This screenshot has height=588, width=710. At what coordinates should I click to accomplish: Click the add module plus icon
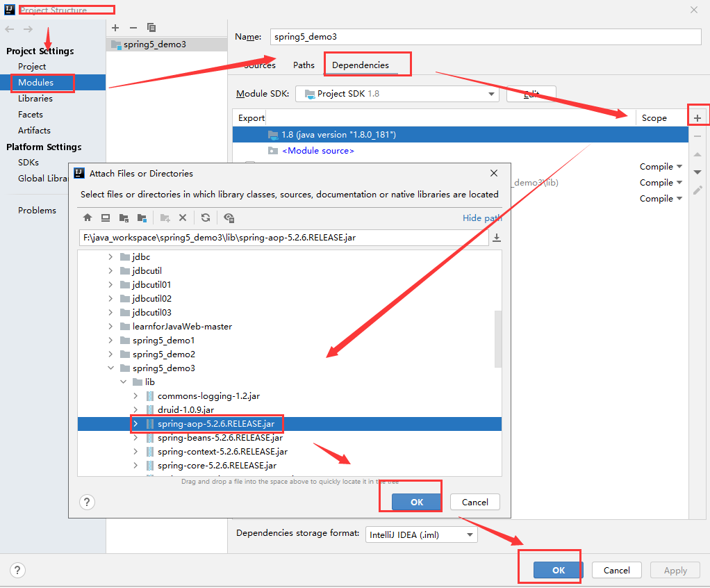pyautogui.click(x=115, y=28)
